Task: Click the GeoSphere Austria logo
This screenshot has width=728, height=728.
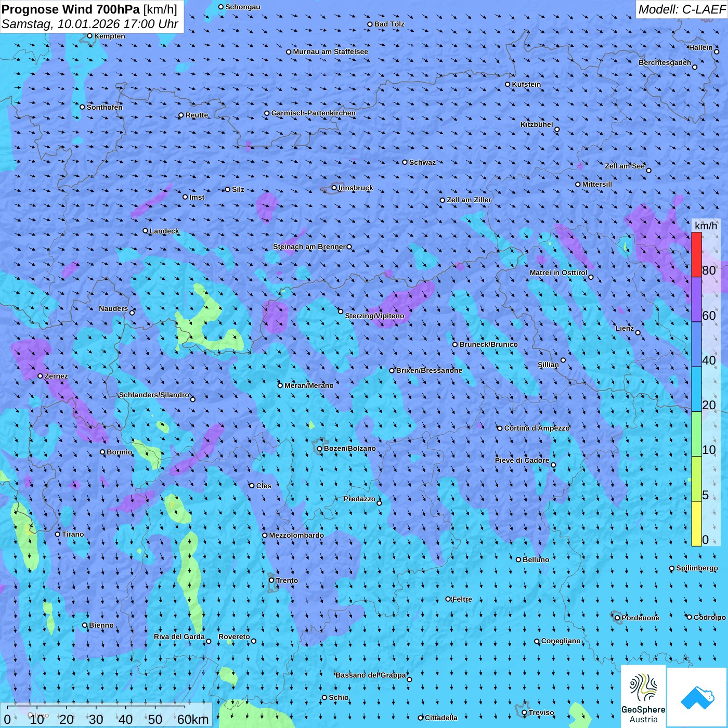Action: (x=643, y=697)
